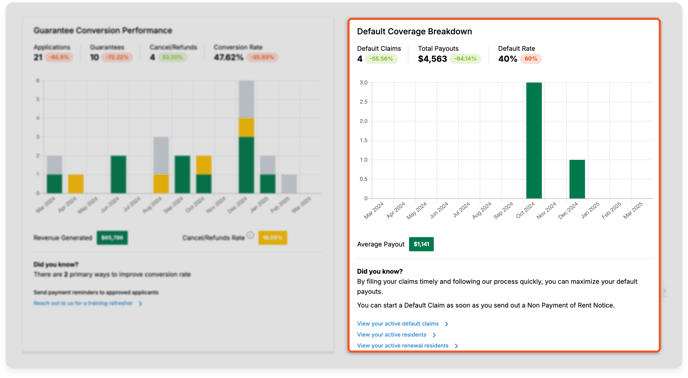This screenshot has width=688, height=378.
Task: Click the green segment of the Dec 2024 conversion bar
Action: pyautogui.click(x=246, y=165)
